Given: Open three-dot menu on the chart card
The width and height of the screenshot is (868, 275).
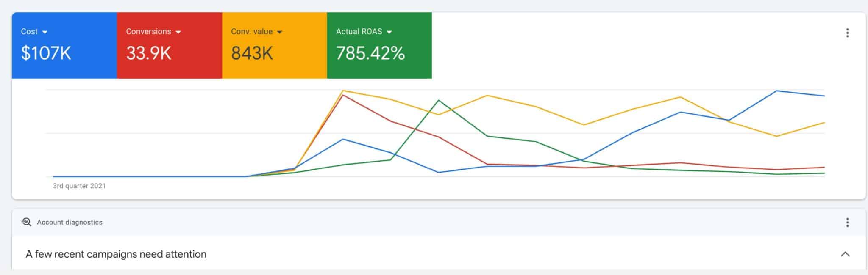Looking at the screenshot, I should (847, 33).
